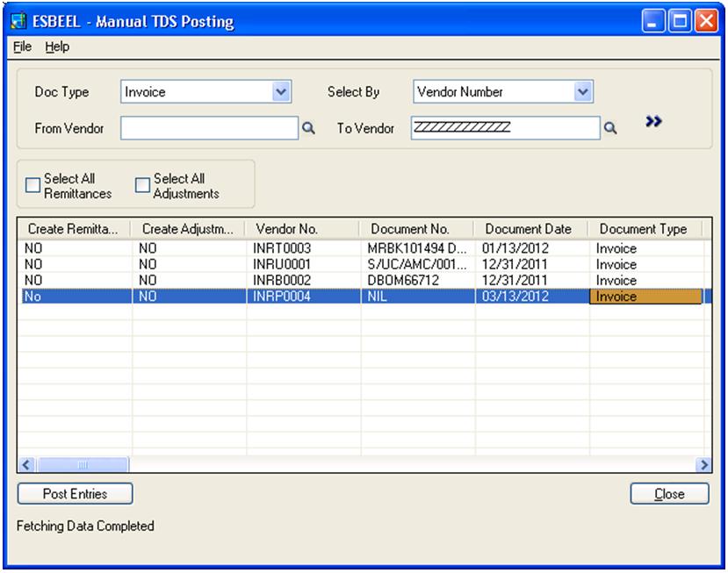Click the Document Date column header
The height and width of the screenshot is (573, 728).
click(530, 229)
